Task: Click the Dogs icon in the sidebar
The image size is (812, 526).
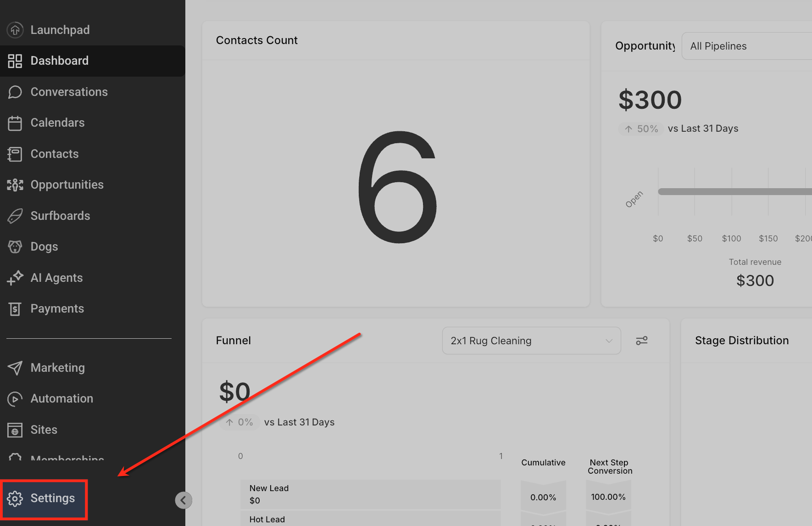Action: [x=15, y=247]
